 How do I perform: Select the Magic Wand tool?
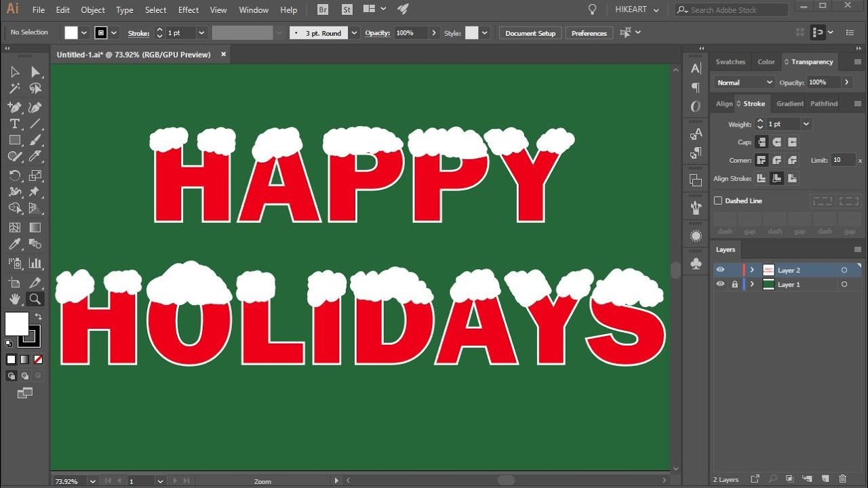[15, 89]
